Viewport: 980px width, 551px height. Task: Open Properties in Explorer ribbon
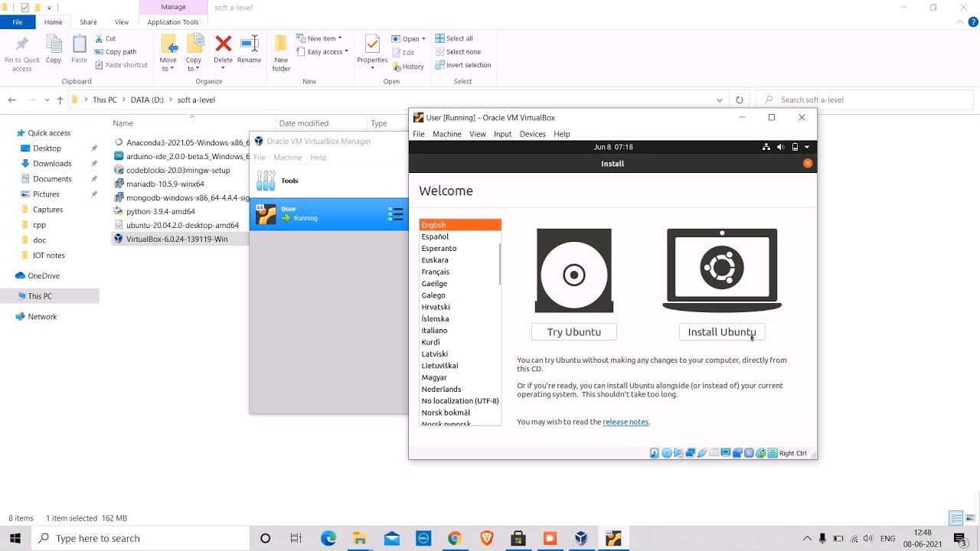click(x=372, y=52)
